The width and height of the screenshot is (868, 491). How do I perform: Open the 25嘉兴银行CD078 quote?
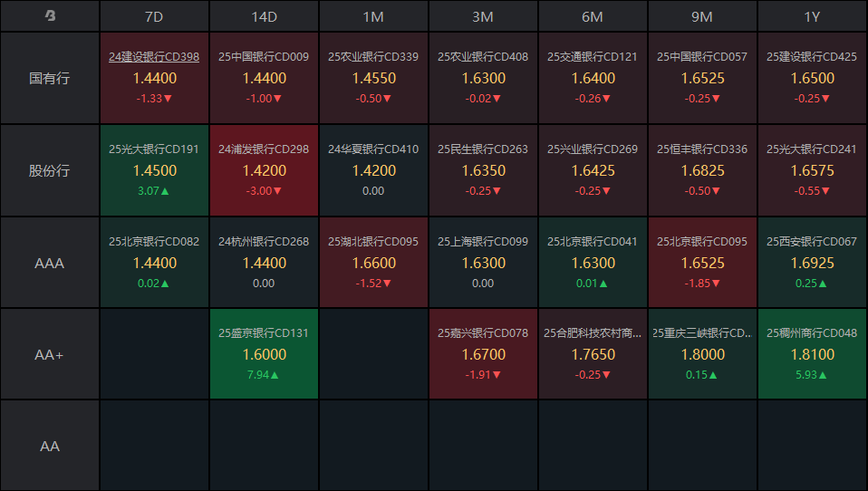click(x=483, y=354)
